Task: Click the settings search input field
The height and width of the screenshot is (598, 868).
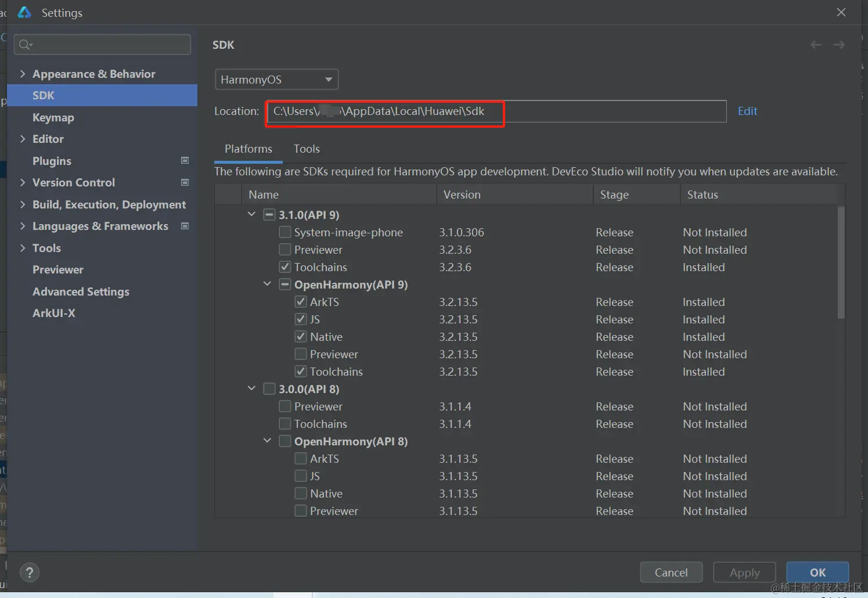Action: 102,45
